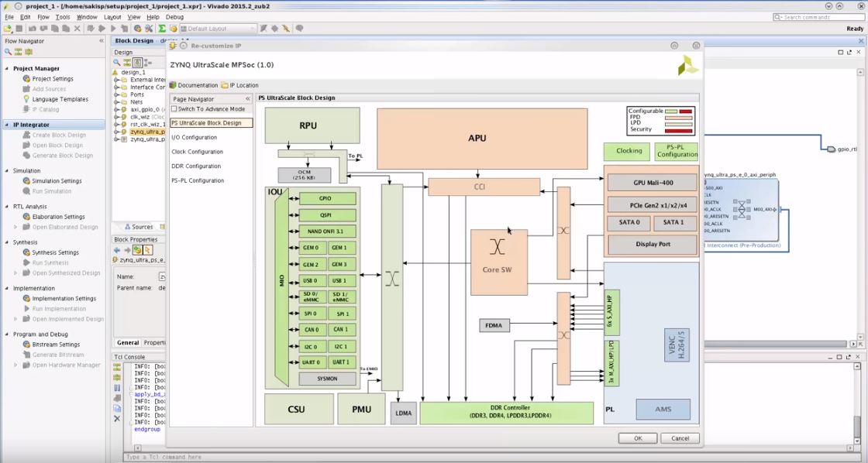868x463 pixels.
Task: Collapse the Page Navigator panel chevron
Action: click(247, 99)
